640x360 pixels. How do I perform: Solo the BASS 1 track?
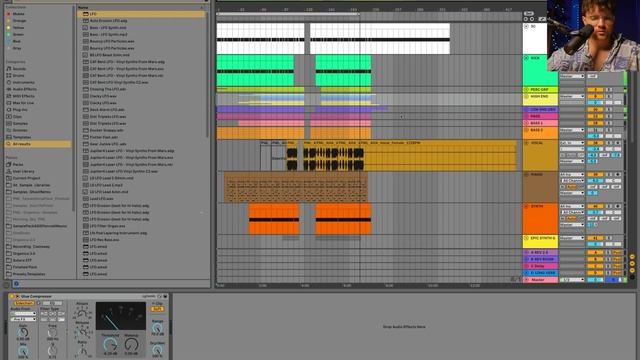pyautogui.click(x=609, y=123)
